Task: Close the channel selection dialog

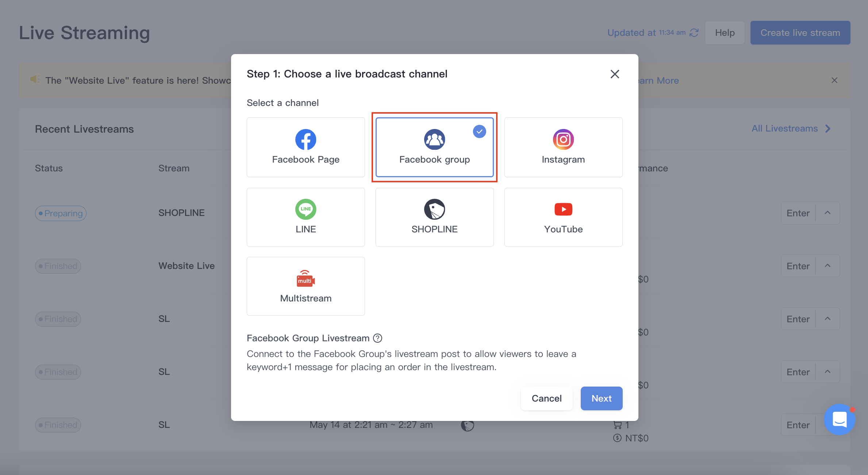Action: click(x=615, y=74)
